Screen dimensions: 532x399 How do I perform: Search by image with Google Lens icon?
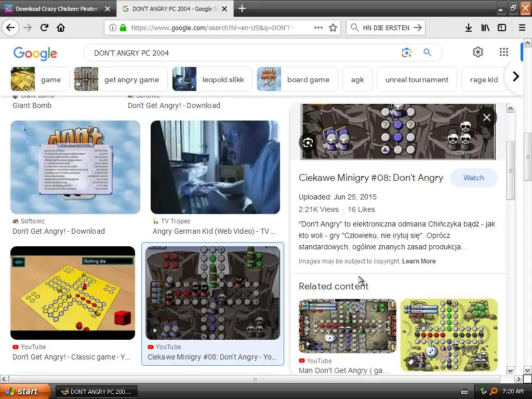(x=406, y=52)
